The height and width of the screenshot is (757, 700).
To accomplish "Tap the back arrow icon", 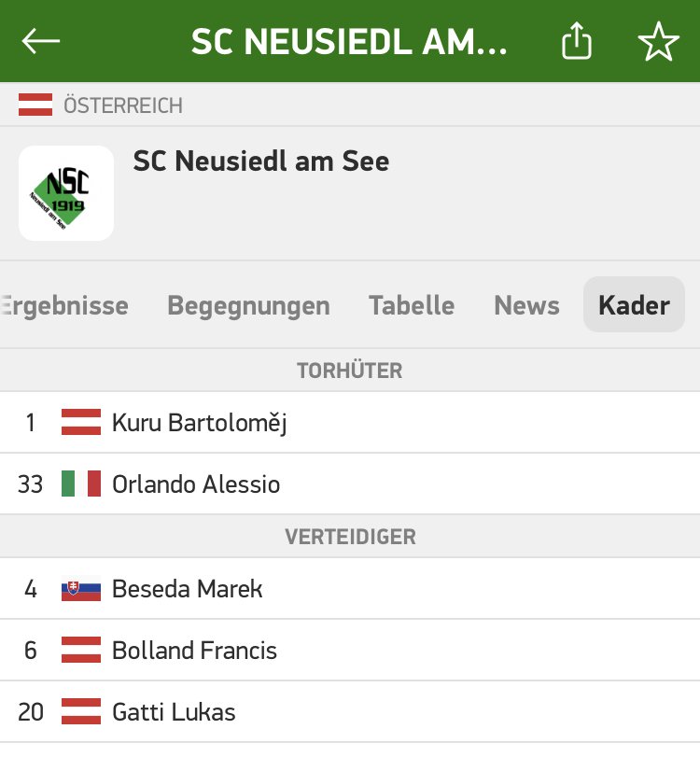I will point(41,41).
